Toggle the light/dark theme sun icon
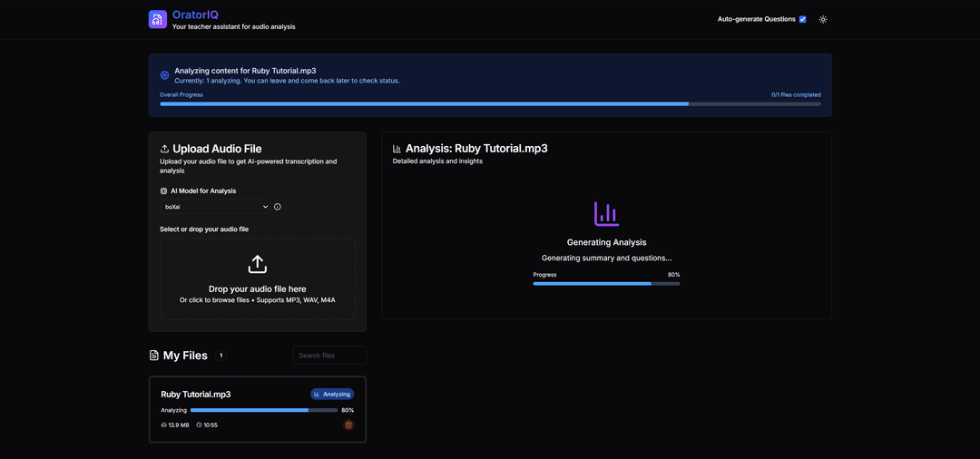The height and width of the screenshot is (459, 980). tap(823, 19)
